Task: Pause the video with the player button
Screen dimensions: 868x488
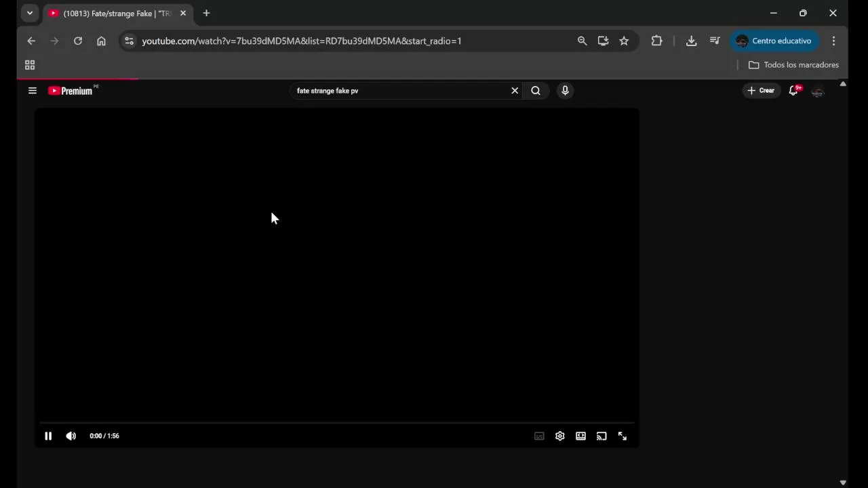Action: coord(48,436)
